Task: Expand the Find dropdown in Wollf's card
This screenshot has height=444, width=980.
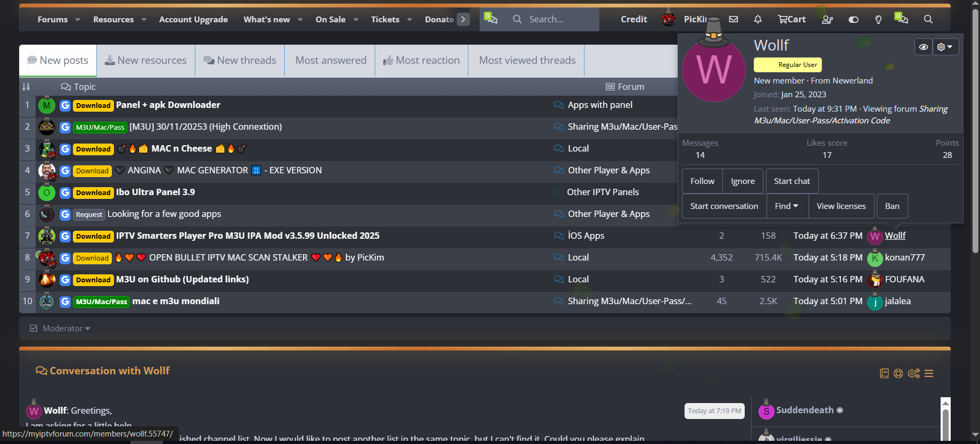Action: click(x=786, y=206)
